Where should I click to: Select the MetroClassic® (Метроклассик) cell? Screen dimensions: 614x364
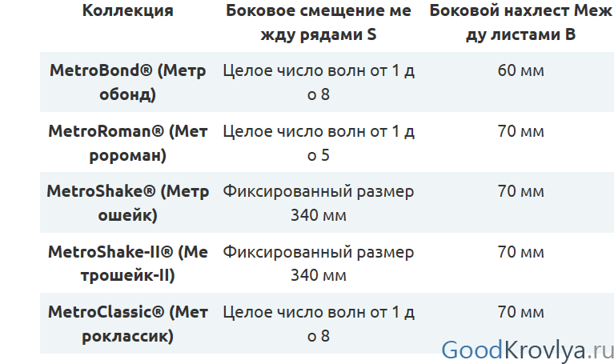(127, 324)
